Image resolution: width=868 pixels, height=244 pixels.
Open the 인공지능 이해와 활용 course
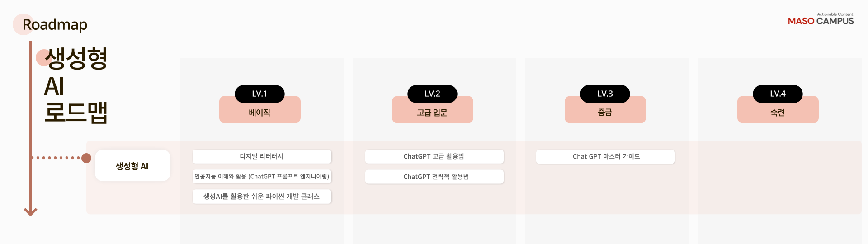coord(262,176)
